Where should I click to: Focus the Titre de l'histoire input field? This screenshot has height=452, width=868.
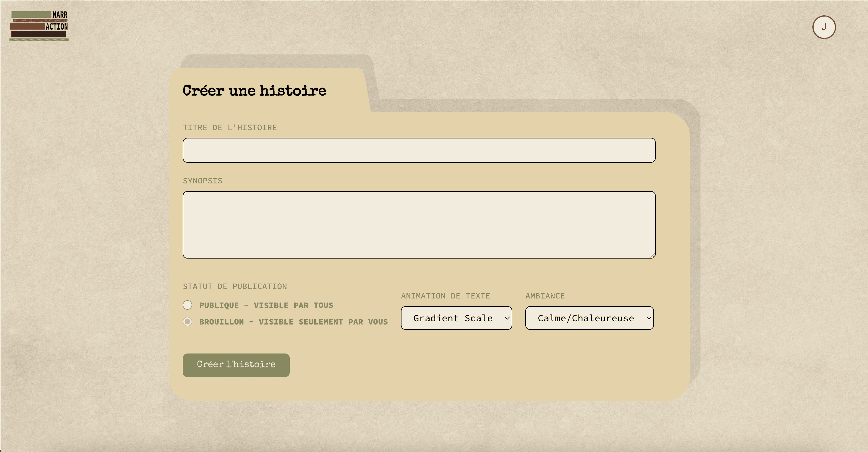coord(419,150)
